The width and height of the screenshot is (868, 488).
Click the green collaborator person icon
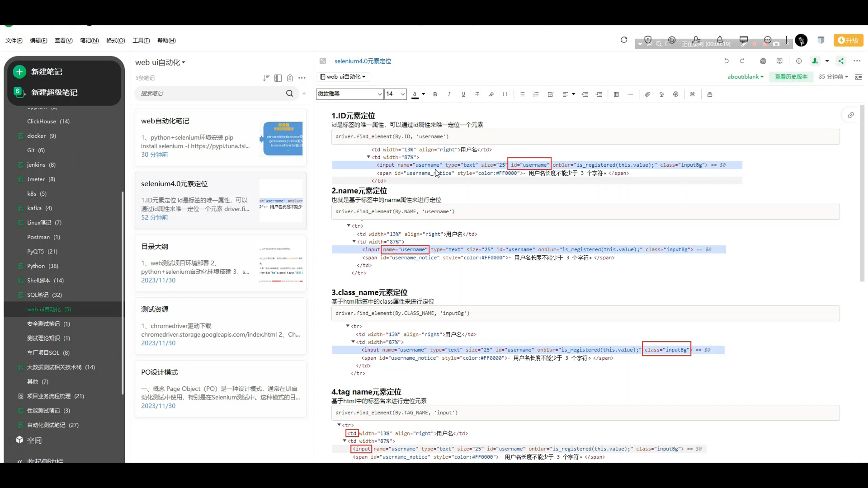pyautogui.click(x=815, y=61)
